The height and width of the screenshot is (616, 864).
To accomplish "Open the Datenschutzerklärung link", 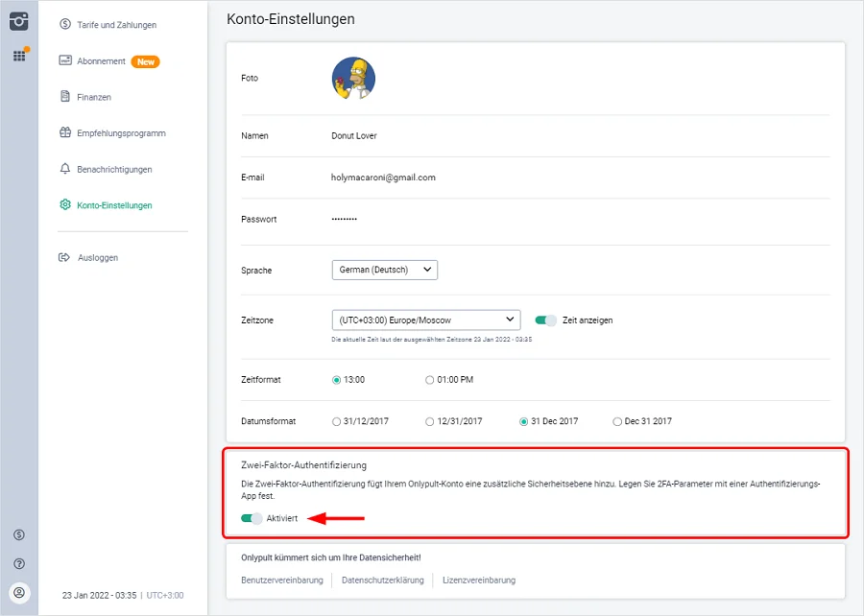I will (382, 580).
